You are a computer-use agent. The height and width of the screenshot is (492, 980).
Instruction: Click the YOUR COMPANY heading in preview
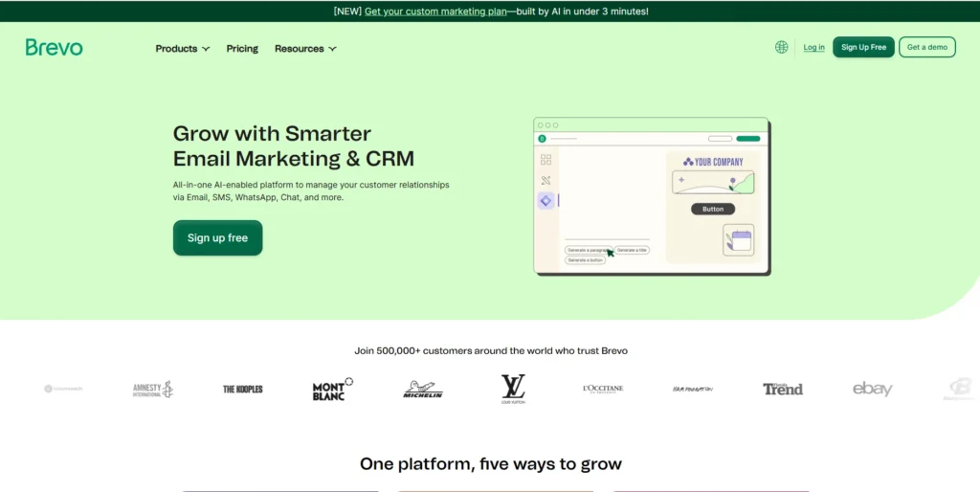click(713, 162)
